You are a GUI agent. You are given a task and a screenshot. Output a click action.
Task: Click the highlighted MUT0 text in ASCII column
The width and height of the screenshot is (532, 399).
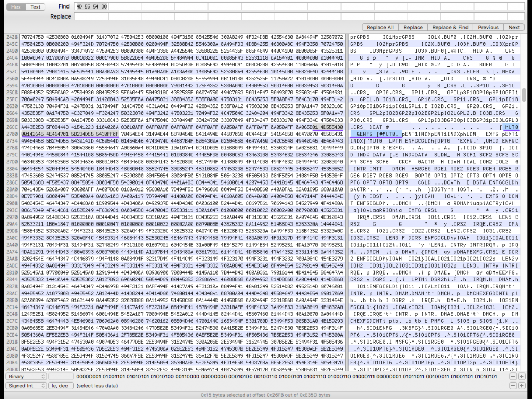pos(512,127)
